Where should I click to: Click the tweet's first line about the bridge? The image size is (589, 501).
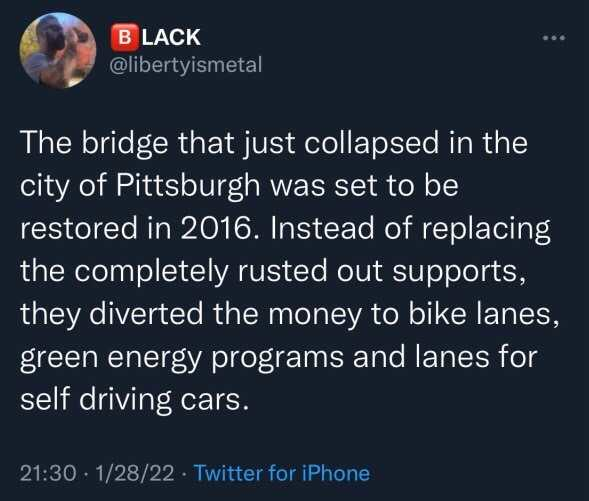tap(274, 143)
